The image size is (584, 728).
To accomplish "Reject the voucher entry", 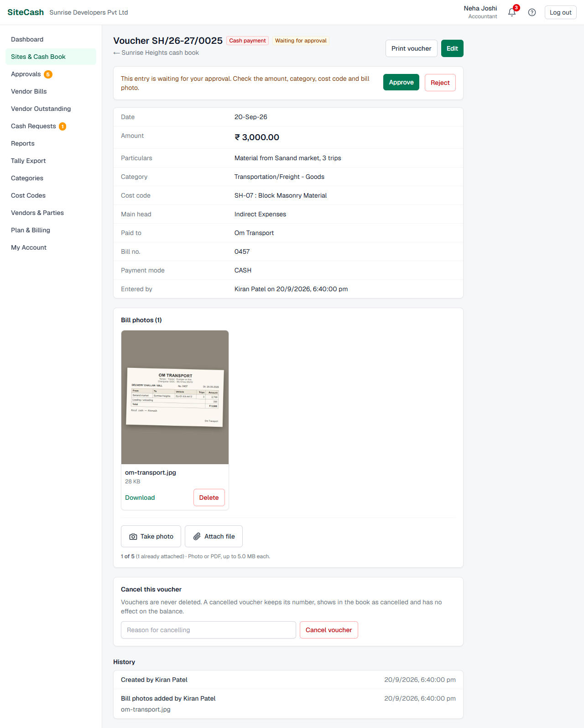I will (x=440, y=83).
